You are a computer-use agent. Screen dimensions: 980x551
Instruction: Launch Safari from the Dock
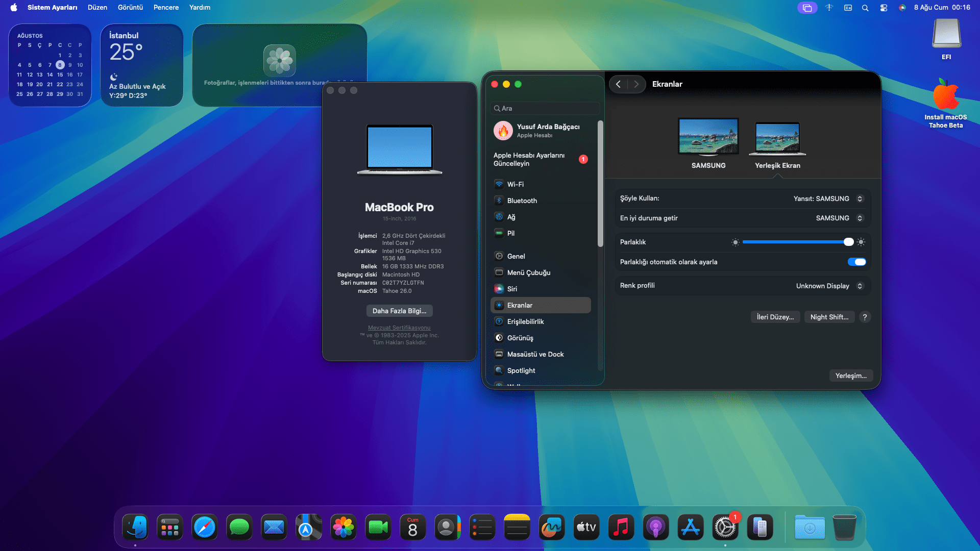pyautogui.click(x=205, y=527)
